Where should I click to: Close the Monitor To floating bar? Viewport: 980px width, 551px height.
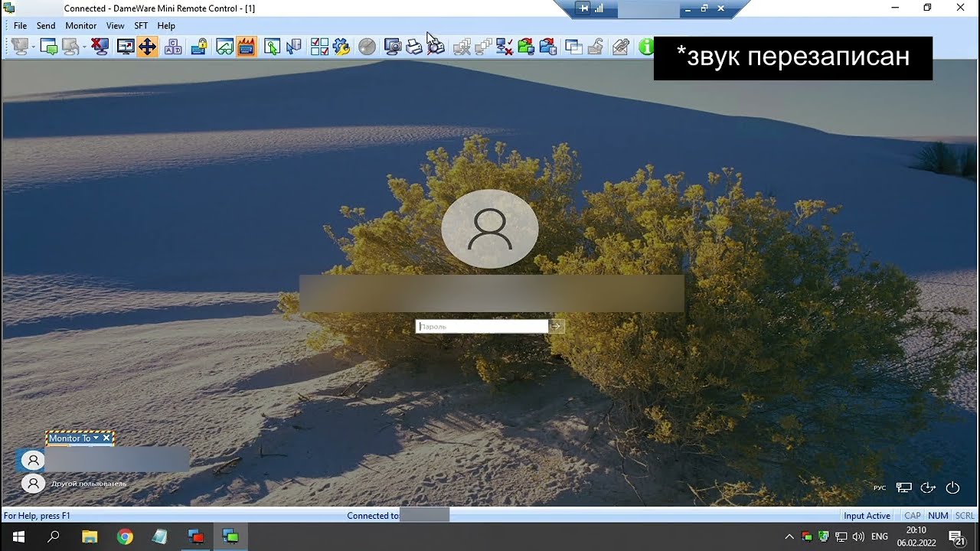click(106, 439)
